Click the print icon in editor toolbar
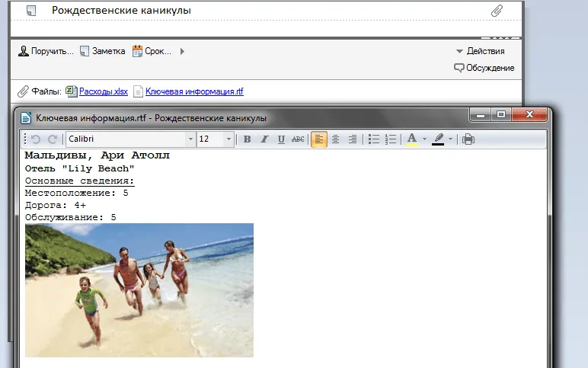This screenshot has height=368, width=588. coord(468,139)
